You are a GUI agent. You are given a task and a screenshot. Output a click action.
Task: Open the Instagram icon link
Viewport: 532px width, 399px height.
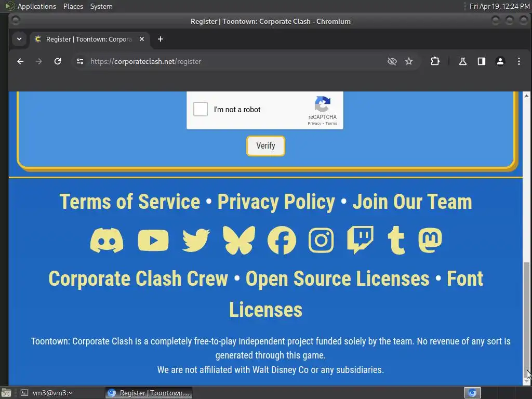(x=321, y=240)
